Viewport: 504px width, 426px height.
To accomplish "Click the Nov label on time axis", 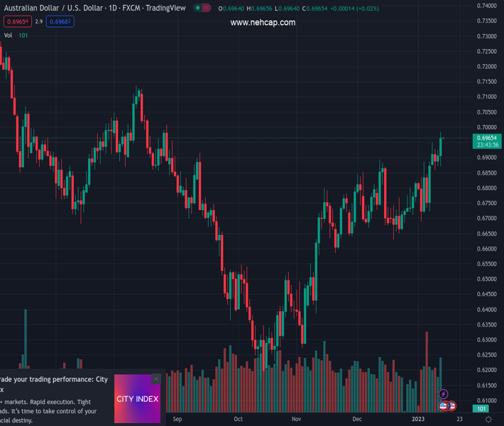I will coord(297,419).
